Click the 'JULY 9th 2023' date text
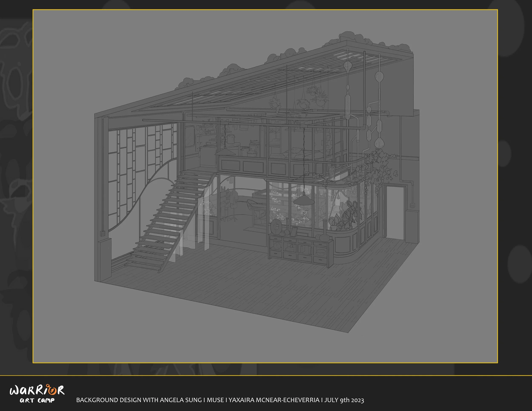Screen dimensions: 532x411 (344, 400)
